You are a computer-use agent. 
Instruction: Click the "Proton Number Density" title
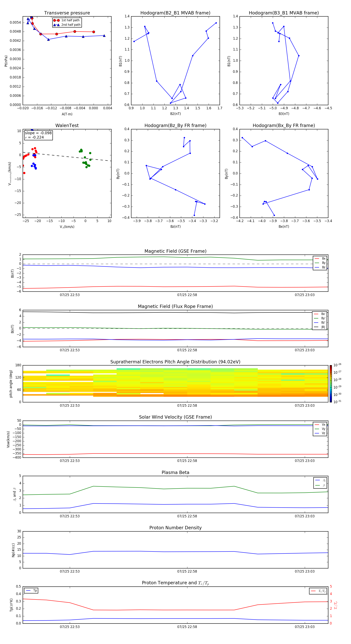point(175,528)
